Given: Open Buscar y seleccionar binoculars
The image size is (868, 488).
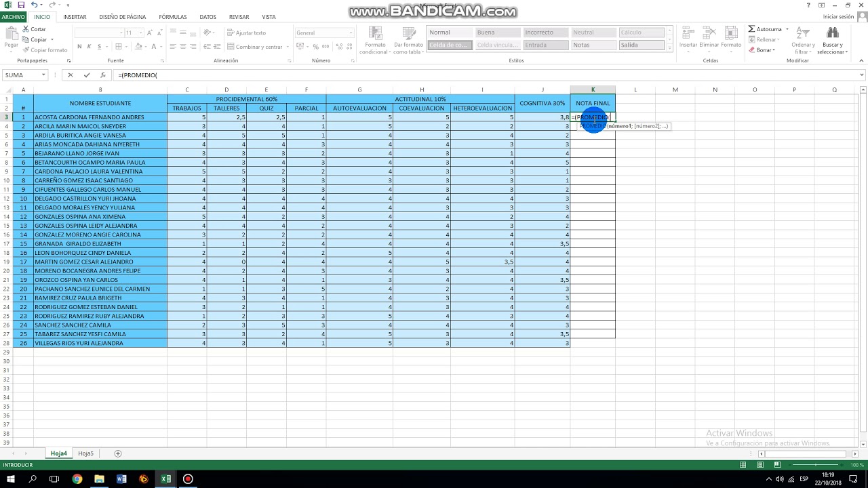Looking at the screenshot, I should pos(832,41).
